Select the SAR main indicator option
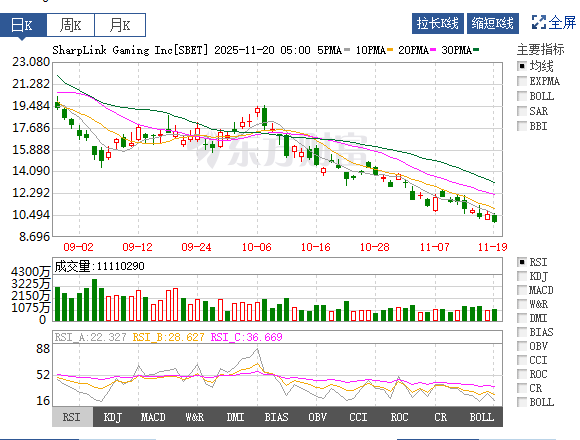Image resolution: width=580 pixels, height=440 pixels. click(522, 111)
